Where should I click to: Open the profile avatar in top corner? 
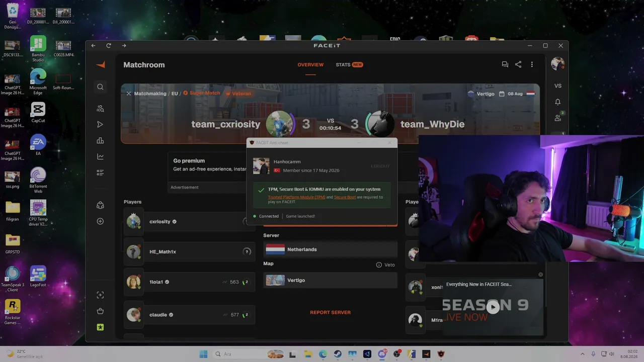557,64
